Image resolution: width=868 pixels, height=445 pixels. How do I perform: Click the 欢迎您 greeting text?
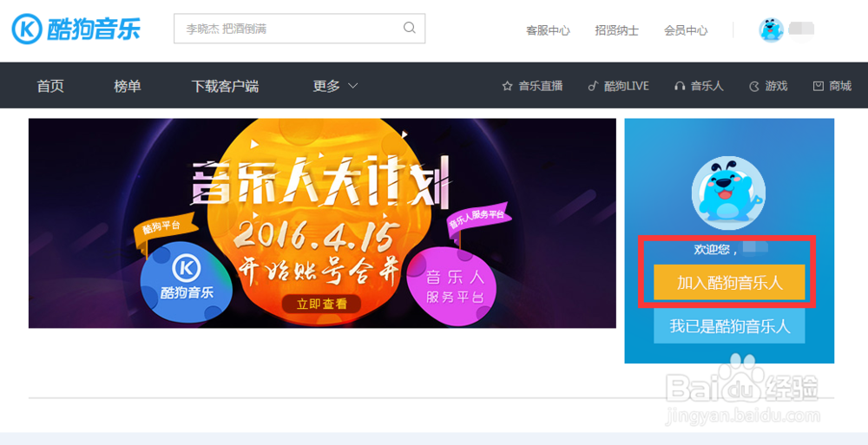(x=716, y=250)
